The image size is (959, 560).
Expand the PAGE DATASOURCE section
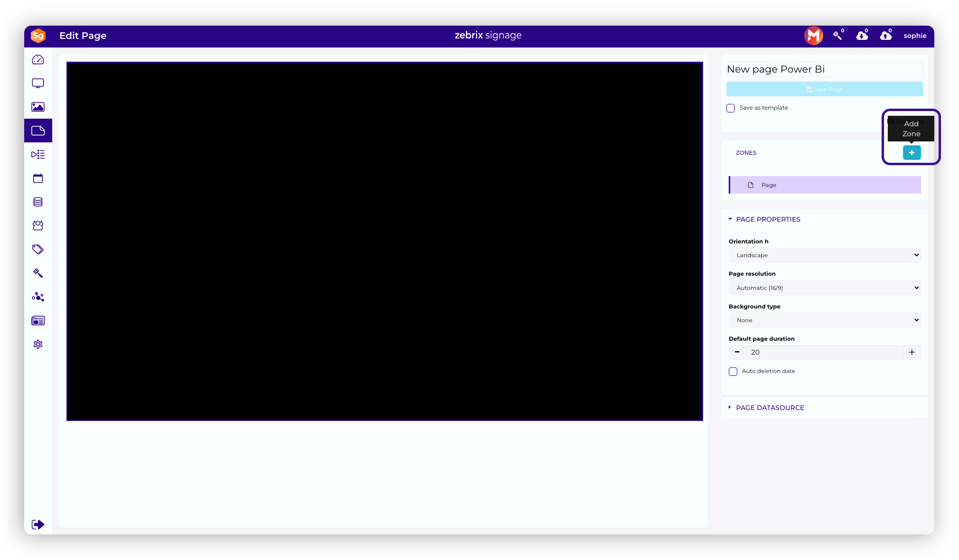(x=770, y=408)
